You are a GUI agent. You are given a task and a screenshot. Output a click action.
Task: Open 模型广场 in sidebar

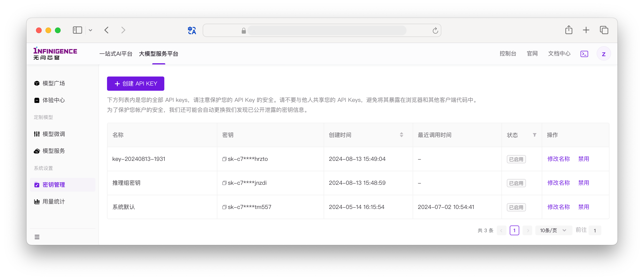point(63,83)
